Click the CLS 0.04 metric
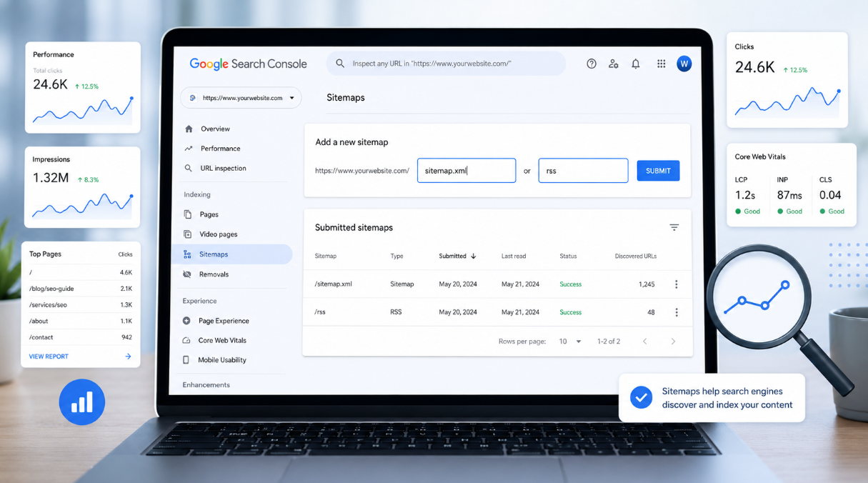 (x=832, y=195)
